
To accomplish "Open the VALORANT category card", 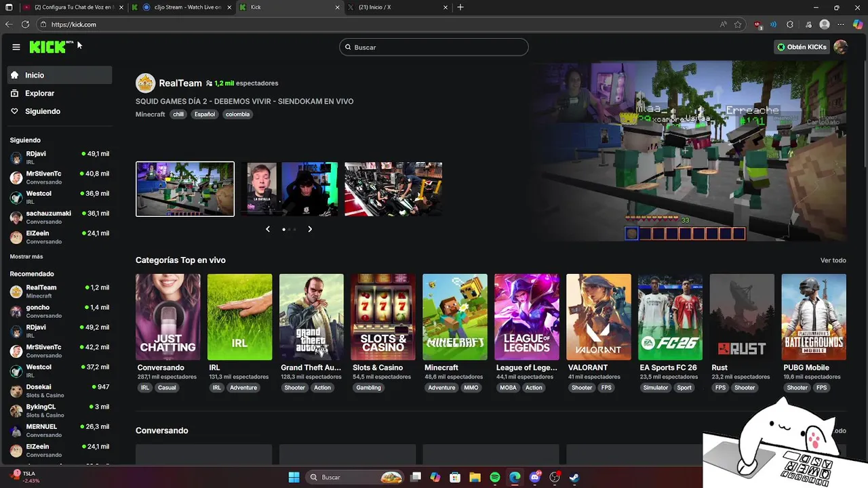I will [x=599, y=317].
